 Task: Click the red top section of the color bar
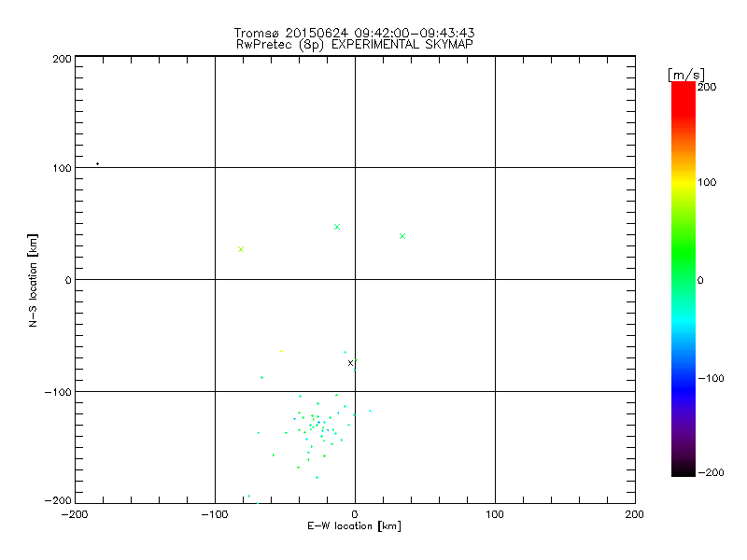coord(683,93)
